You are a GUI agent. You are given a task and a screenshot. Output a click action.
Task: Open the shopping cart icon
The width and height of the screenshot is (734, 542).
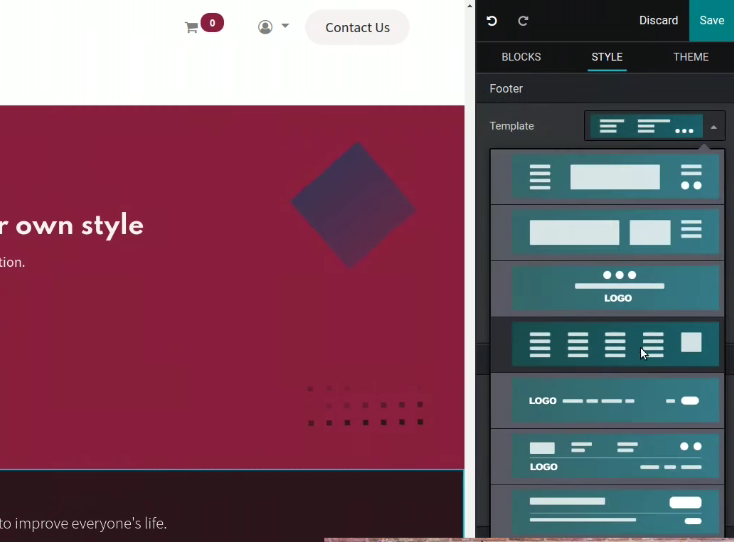(191, 28)
